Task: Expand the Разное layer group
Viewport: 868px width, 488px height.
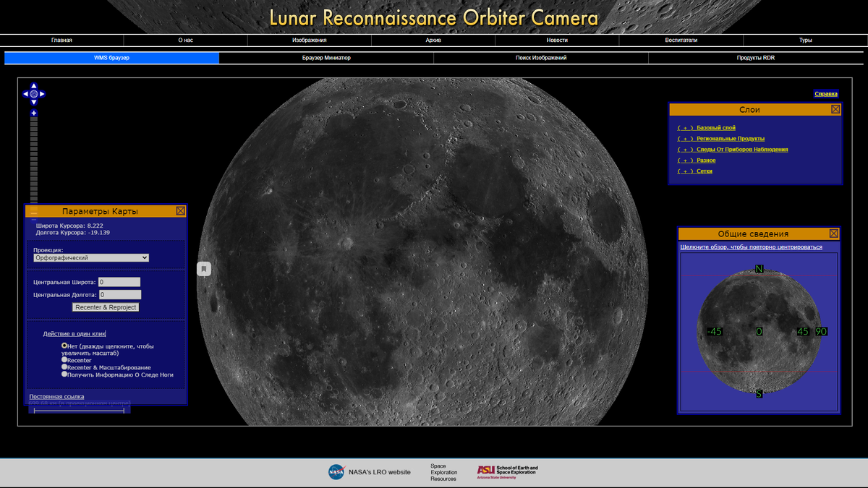Action: [697, 160]
